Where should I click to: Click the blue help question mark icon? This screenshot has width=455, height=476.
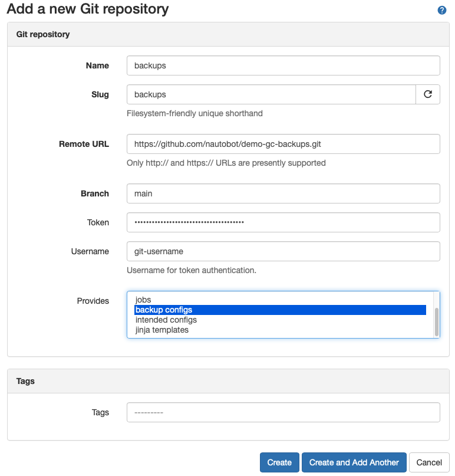(x=442, y=9)
